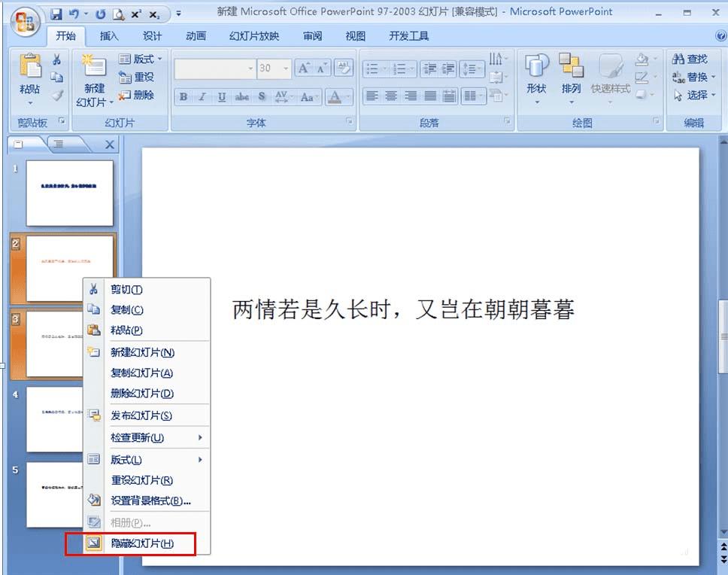Toggle bold formatting

pyautogui.click(x=184, y=96)
